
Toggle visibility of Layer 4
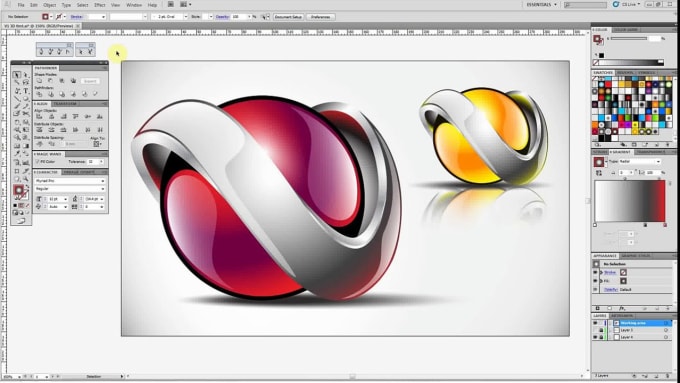click(x=595, y=337)
